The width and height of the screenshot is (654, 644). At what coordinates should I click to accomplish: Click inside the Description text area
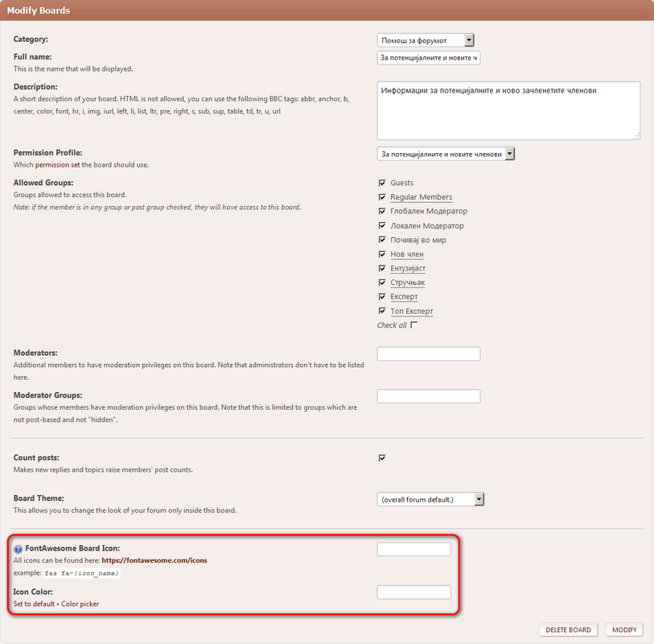(508, 110)
